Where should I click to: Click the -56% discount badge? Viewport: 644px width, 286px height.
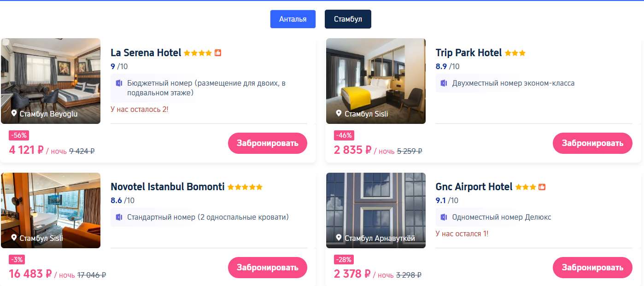coord(19,135)
